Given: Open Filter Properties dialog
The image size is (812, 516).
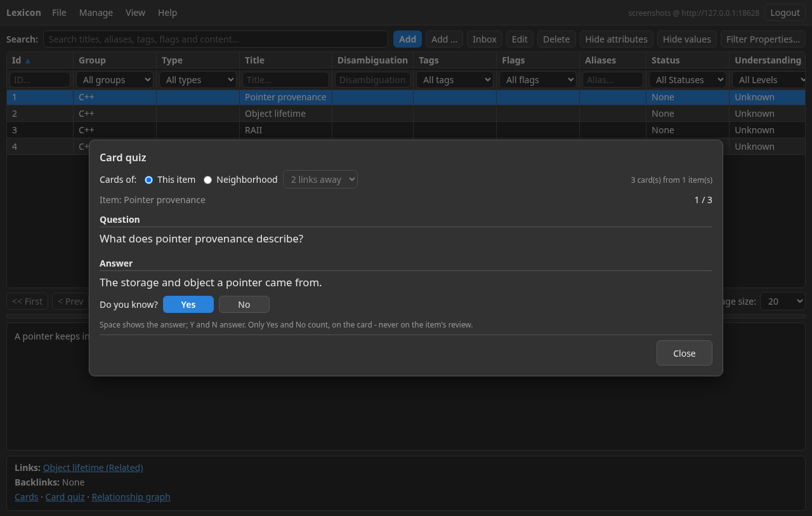Looking at the screenshot, I should pyautogui.click(x=763, y=39).
